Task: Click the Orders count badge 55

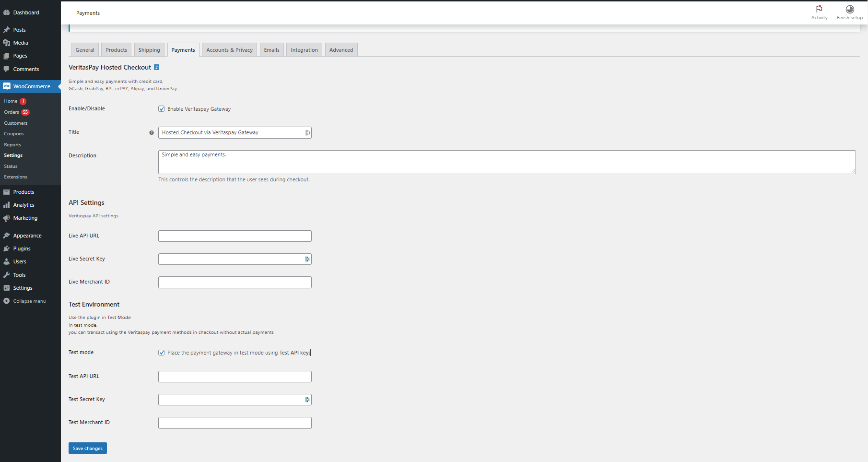Action: tap(25, 112)
